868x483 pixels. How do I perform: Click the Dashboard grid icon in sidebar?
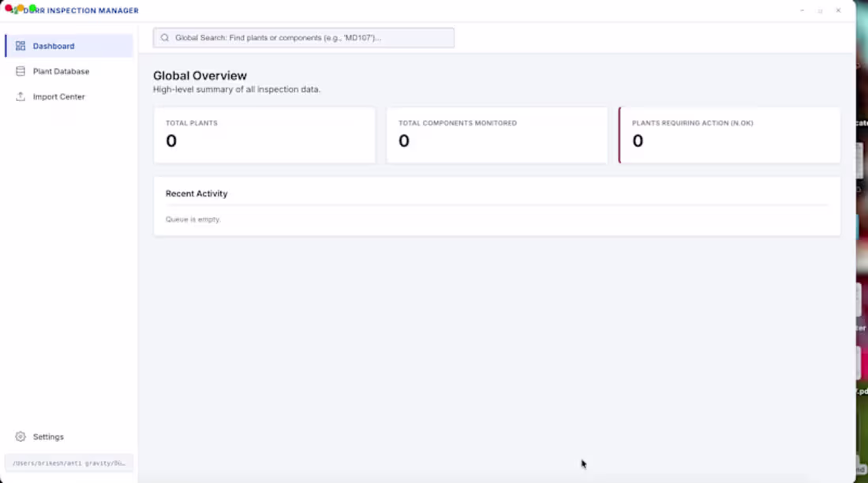pyautogui.click(x=21, y=46)
